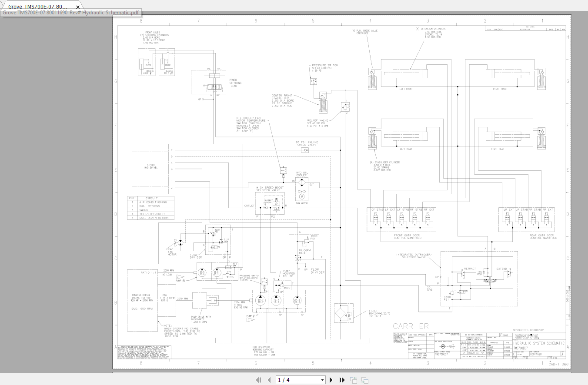
Task: Click the RIGHT FRONT cylinder label
Action: [500, 89]
